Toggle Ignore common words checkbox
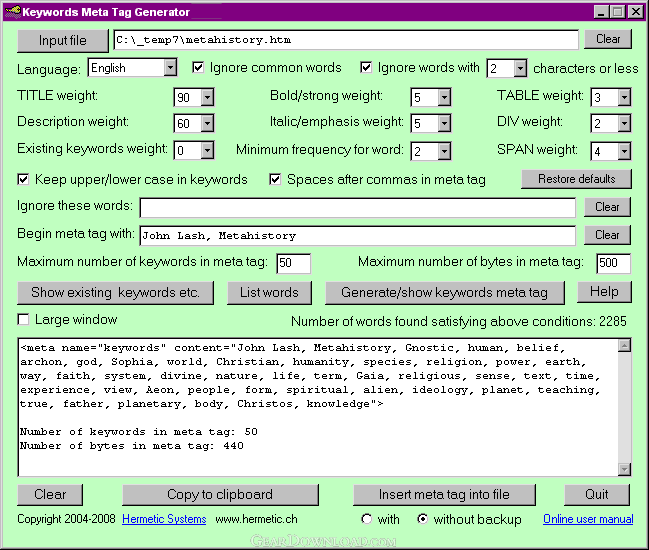Image resolution: width=649 pixels, height=550 pixels. pos(199,68)
